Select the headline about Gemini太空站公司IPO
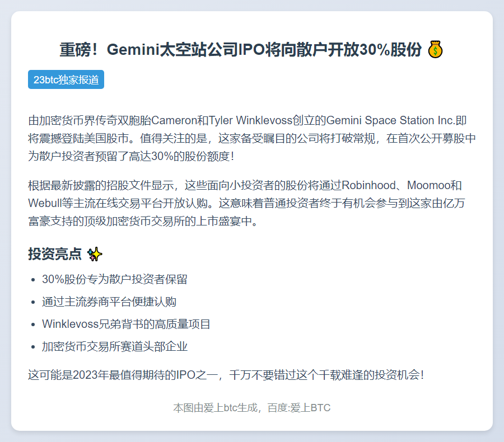Image resolution: width=504 pixels, height=442 pixels. point(241,50)
